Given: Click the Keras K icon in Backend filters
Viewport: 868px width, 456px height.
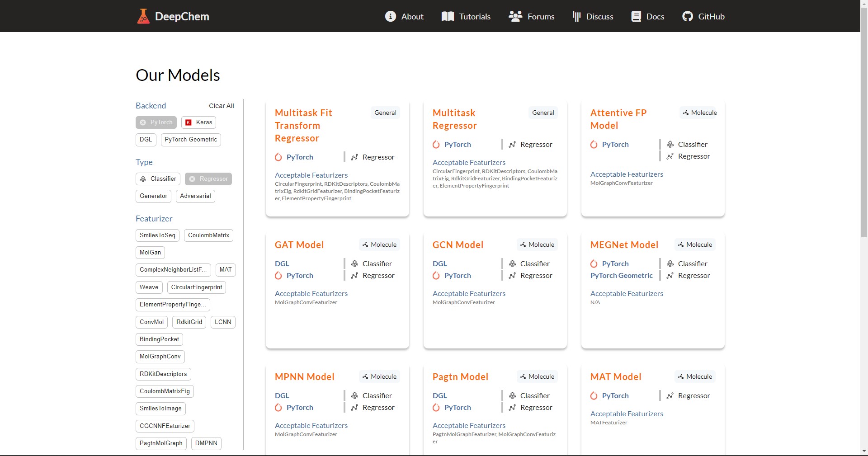Looking at the screenshot, I should pyautogui.click(x=189, y=122).
